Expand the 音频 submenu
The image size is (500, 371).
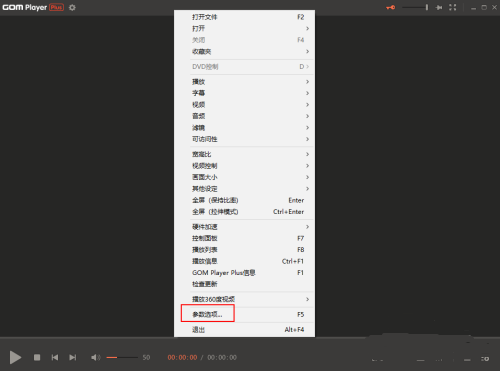tap(244, 116)
